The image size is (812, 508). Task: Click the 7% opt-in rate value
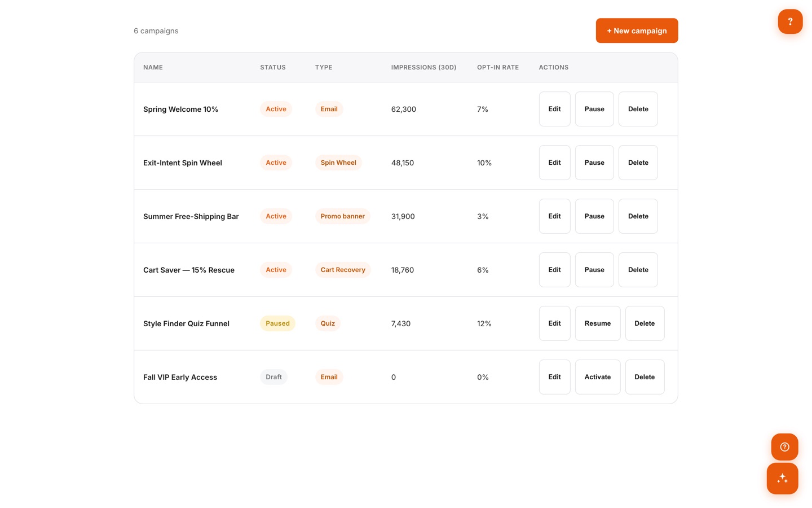point(483,109)
